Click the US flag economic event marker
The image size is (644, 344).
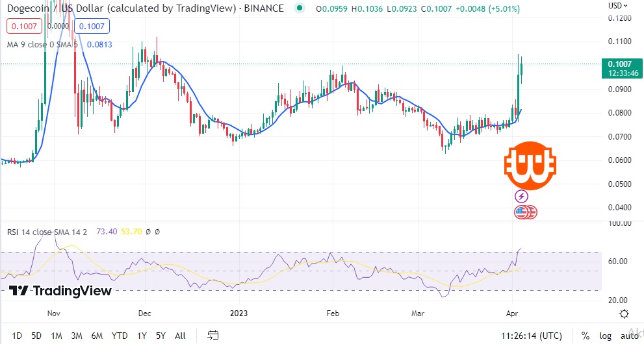(x=521, y=212)
